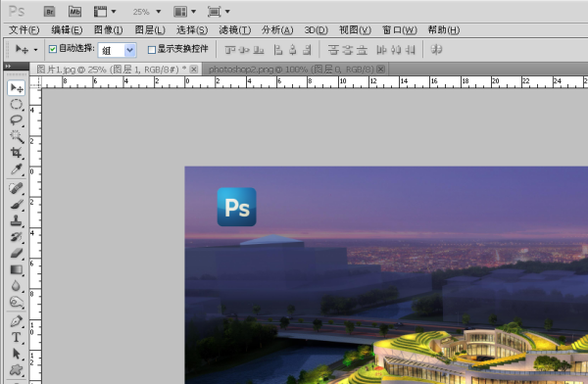Toggle the 自动选择 checkbox
Screen dimensions: 588x384
53,49
